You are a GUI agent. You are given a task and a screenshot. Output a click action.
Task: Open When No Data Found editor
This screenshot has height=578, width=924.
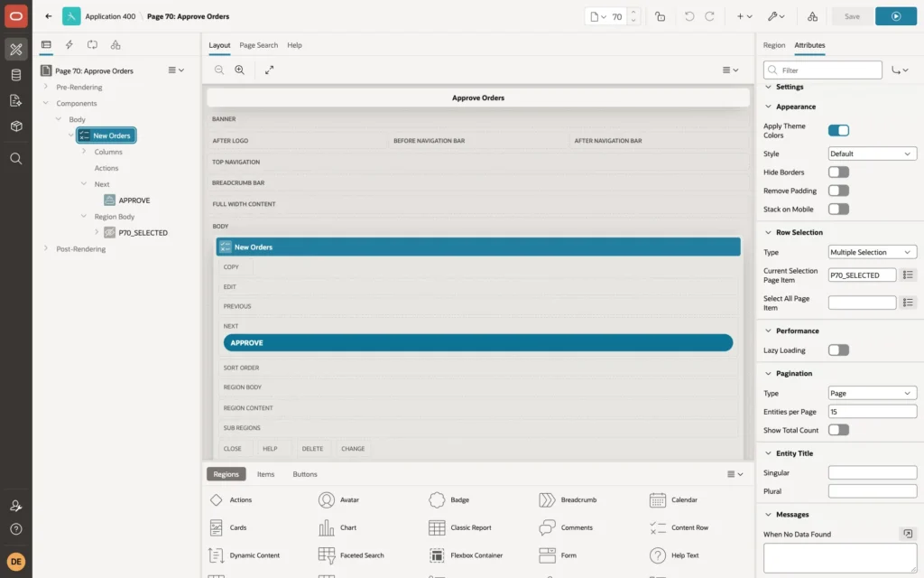pos(908,534)
